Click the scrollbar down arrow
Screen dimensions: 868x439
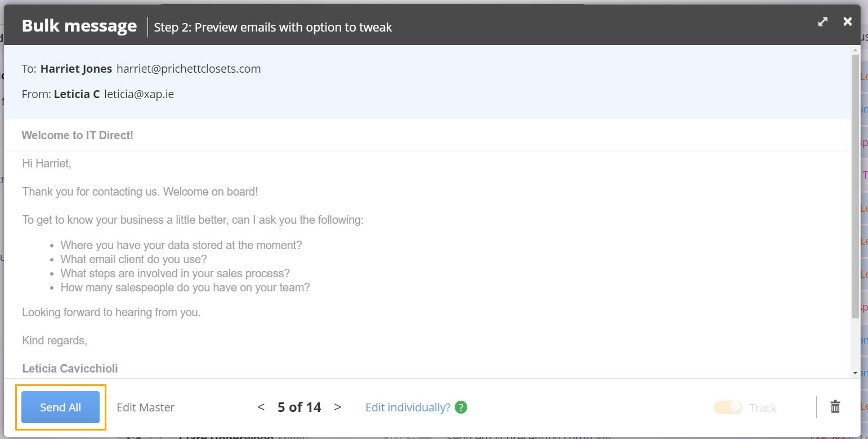click(x=856, y=373)
